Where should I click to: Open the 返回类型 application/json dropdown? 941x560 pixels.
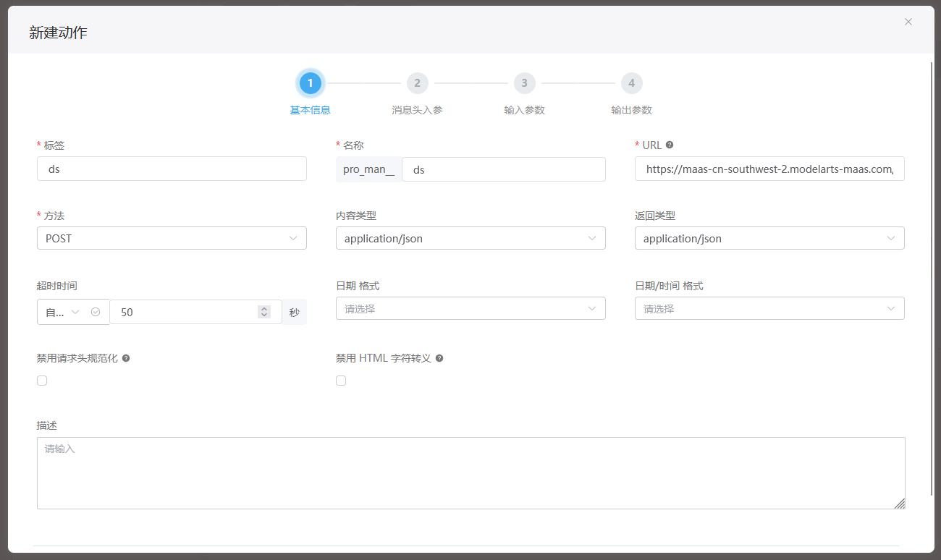pos(769,238)
